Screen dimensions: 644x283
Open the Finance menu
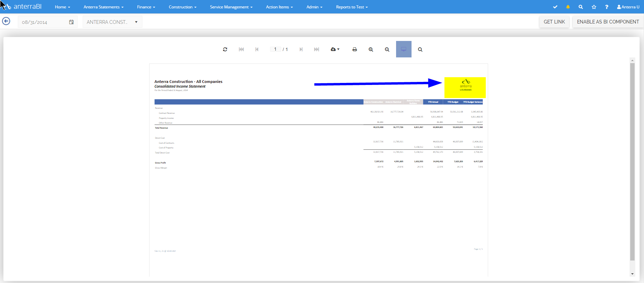(146, 7)
